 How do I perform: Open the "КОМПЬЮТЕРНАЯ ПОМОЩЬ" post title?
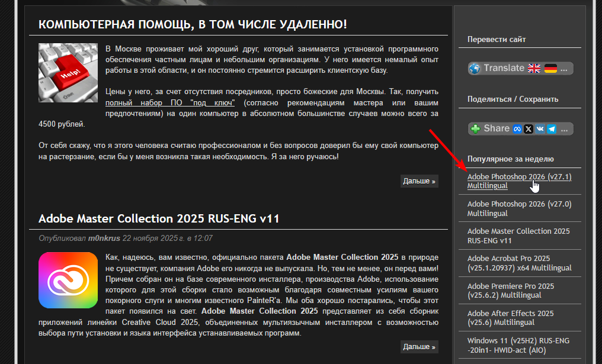coord(193,24)
